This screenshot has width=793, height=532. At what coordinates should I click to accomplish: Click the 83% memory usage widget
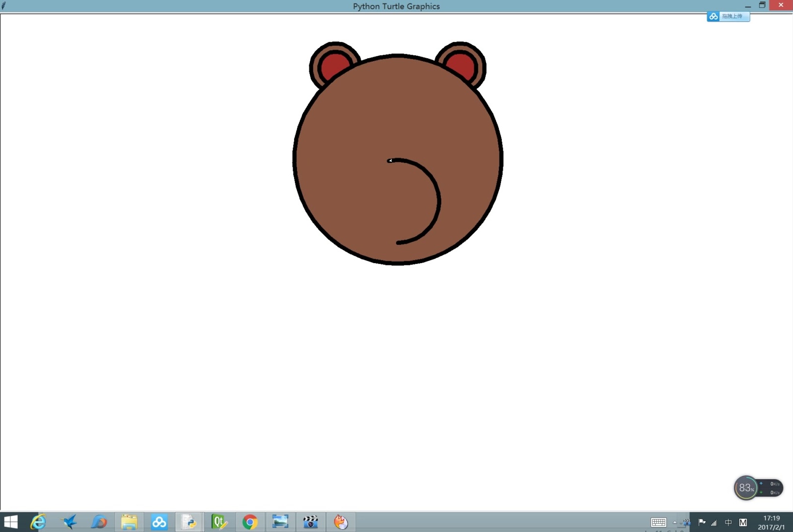[x=746, y=488]
